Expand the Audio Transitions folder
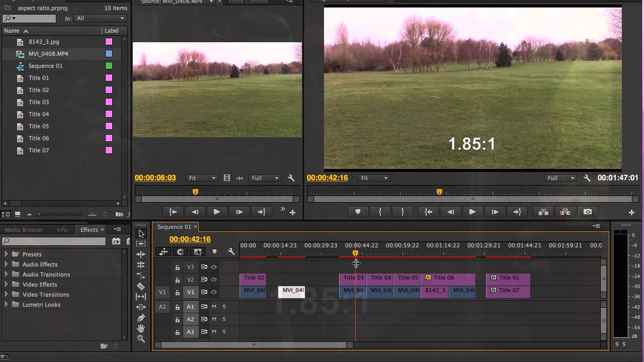The width and height of the screenshot is (644, 362). pyautogui.click(x=6, y=274)
